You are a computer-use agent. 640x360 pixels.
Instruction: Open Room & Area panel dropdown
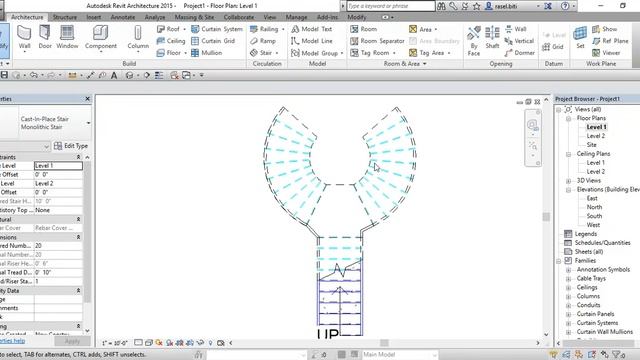pyautogui.click(x=425, y=64)
